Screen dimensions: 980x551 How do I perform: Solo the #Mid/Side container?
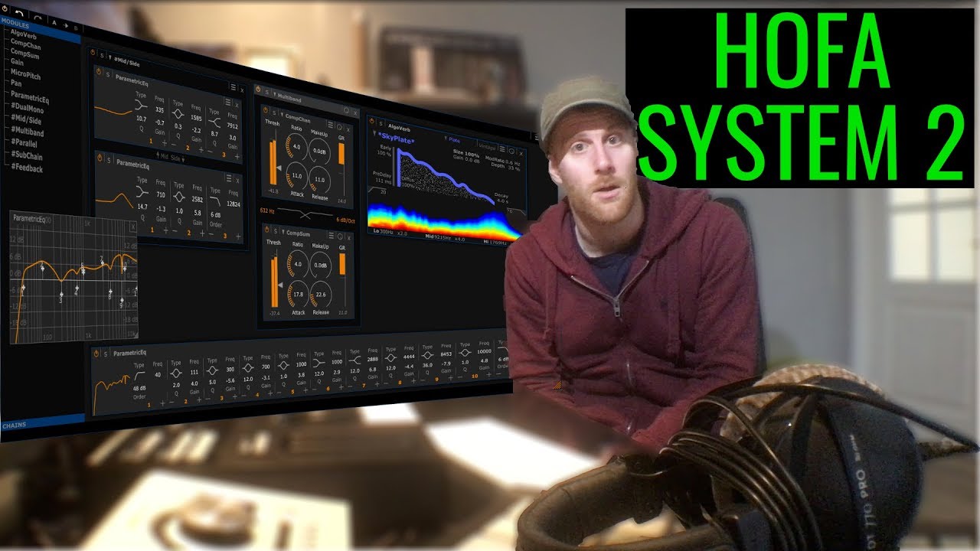point(102,55)
